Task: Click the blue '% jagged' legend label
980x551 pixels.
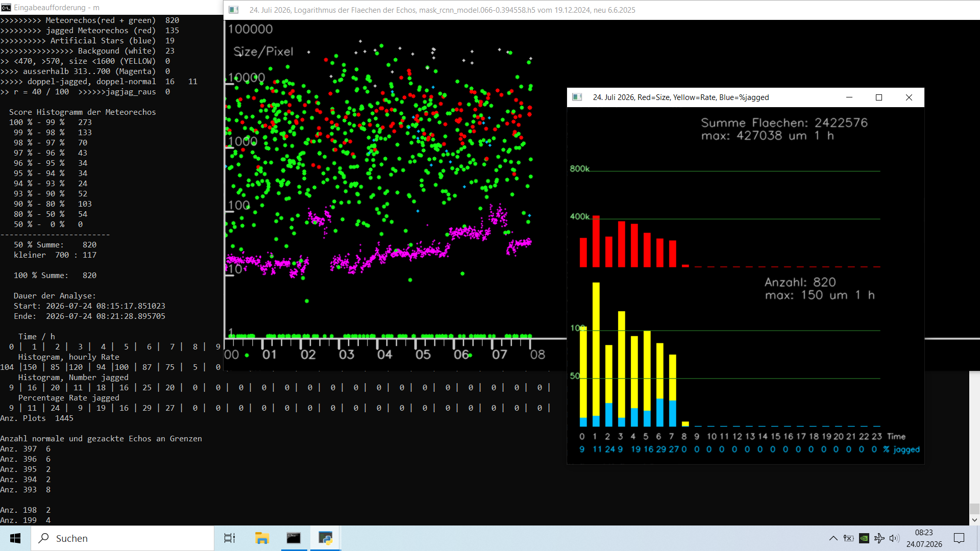Action: [x=902, y=449]
